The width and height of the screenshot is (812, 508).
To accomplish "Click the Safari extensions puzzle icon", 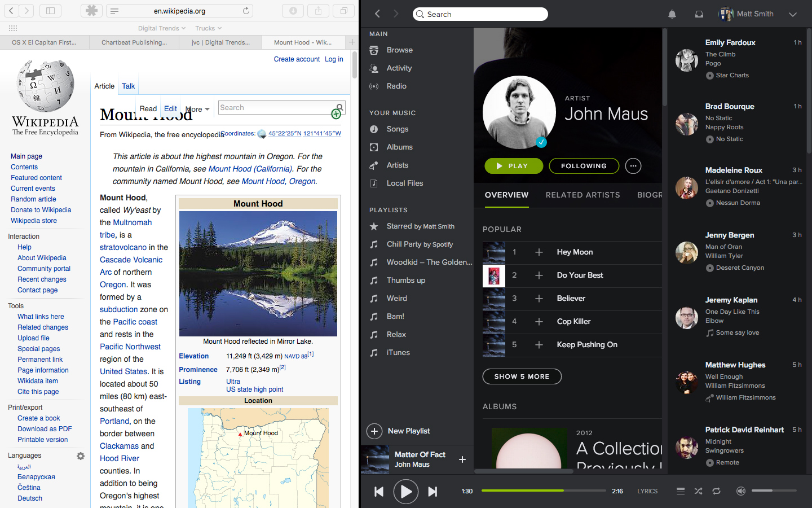I will pos(91,10).
